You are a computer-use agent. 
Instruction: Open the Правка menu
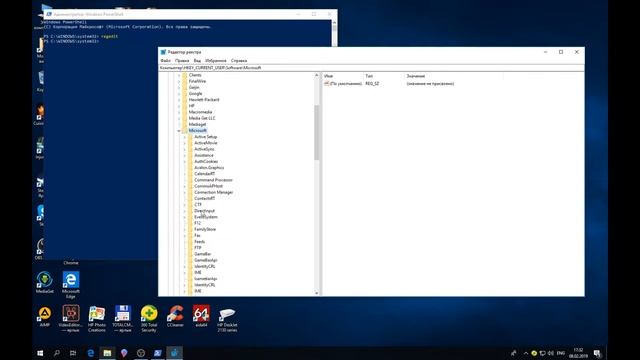tap(182, 61)
